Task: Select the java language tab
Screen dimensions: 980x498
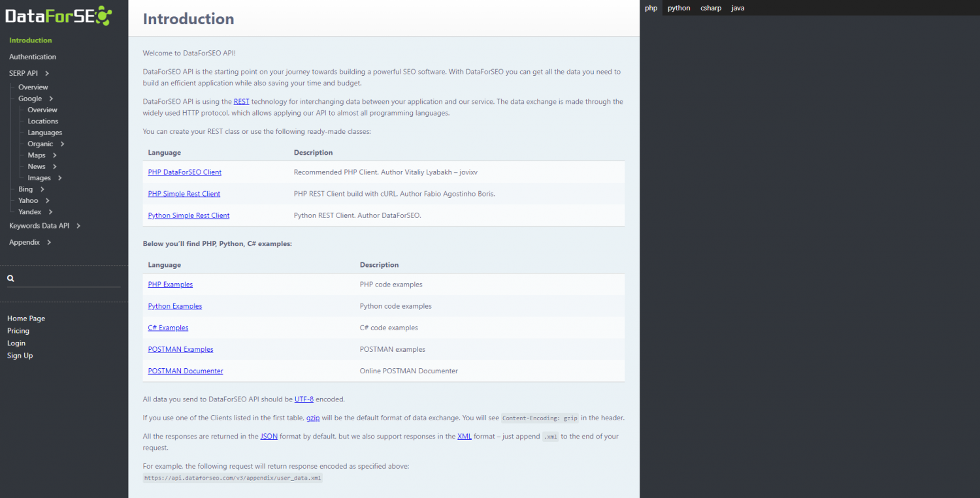Action: pos(738,7)
